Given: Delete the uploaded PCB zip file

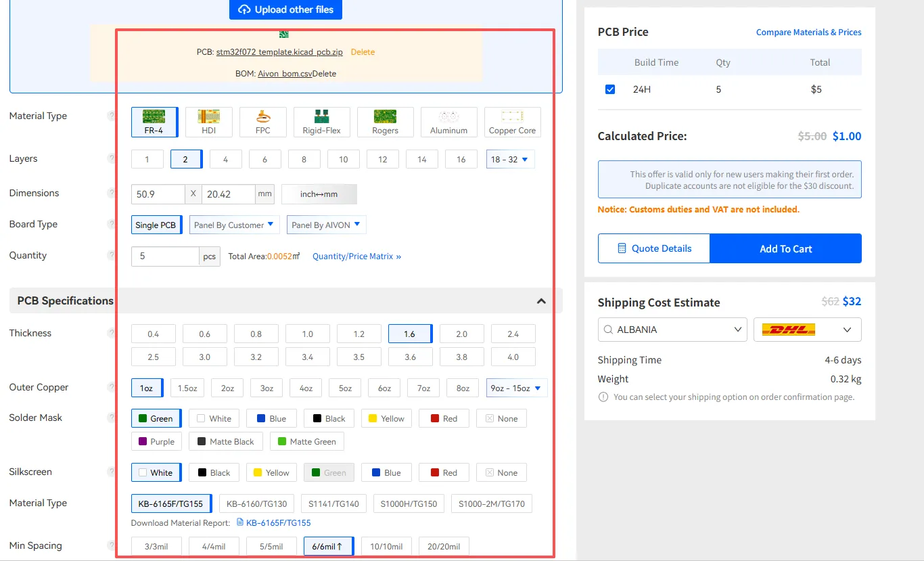Looking at the screenshot, I should click(363, 52).
